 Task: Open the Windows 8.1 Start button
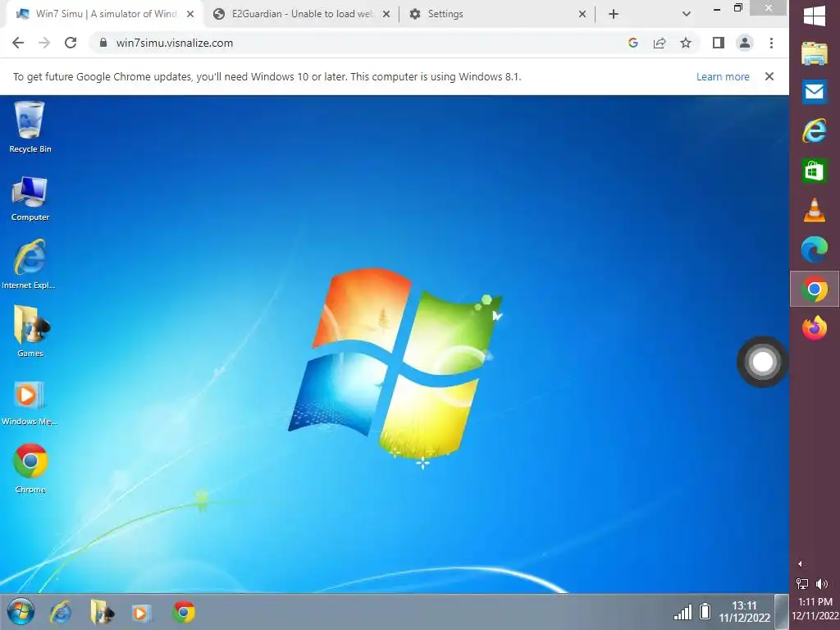click(815, 15)
